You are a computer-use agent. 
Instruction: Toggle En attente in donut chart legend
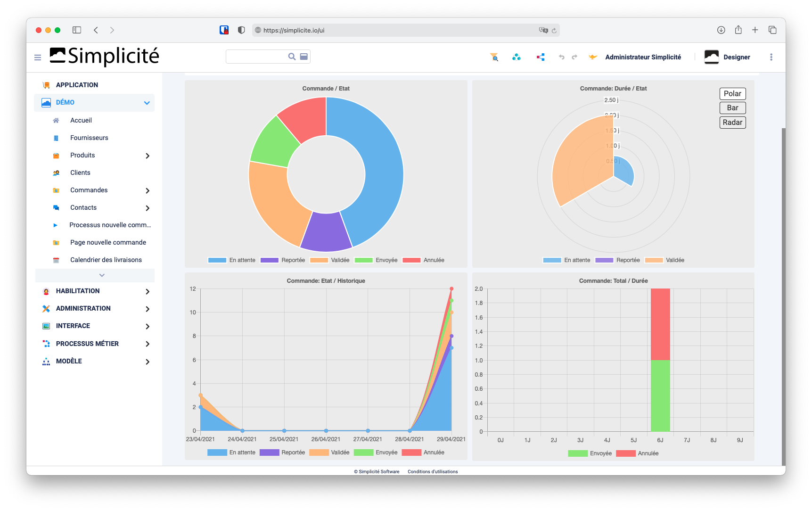click(x=231, y=260)
